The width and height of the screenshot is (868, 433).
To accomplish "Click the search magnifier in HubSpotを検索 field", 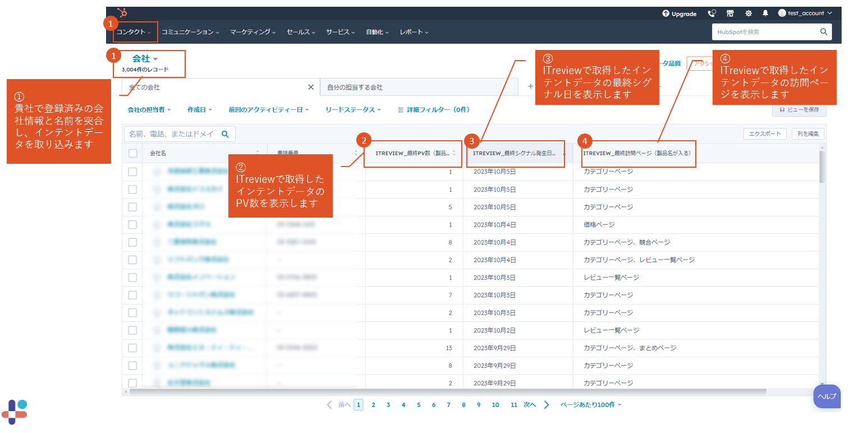I will pos(824,32).
